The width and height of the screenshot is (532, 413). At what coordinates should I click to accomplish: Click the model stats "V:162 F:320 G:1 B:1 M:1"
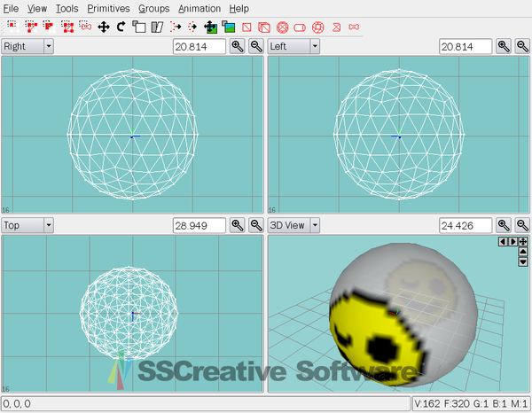click(471, 404)
